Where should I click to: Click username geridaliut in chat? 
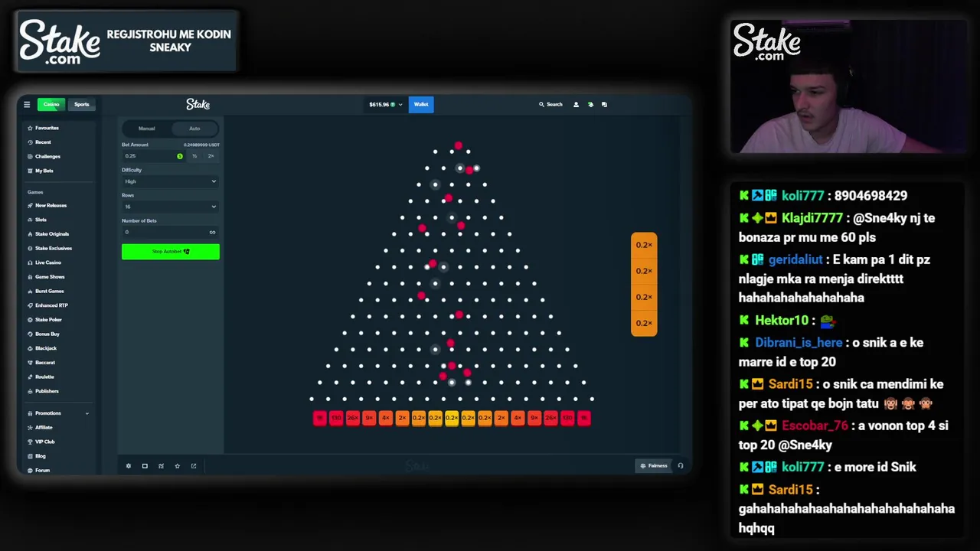(x=795, y=260)
